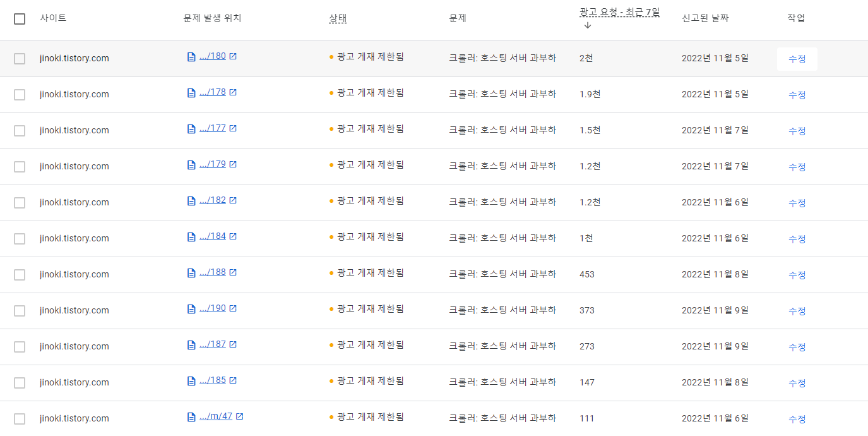The width and height of the screenshot is (868, 436).
Task: Click the 사이트 column header
Action: click(53, 18)
